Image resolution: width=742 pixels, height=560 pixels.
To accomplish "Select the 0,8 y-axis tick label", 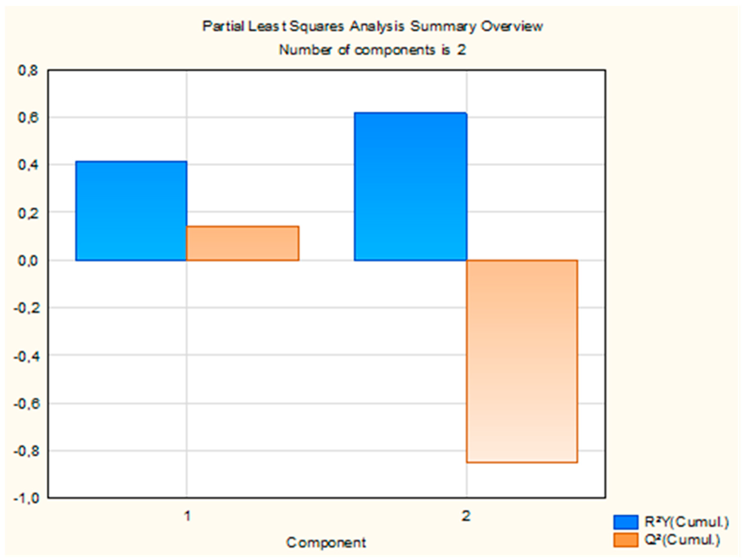I will (x=28, y=71).
